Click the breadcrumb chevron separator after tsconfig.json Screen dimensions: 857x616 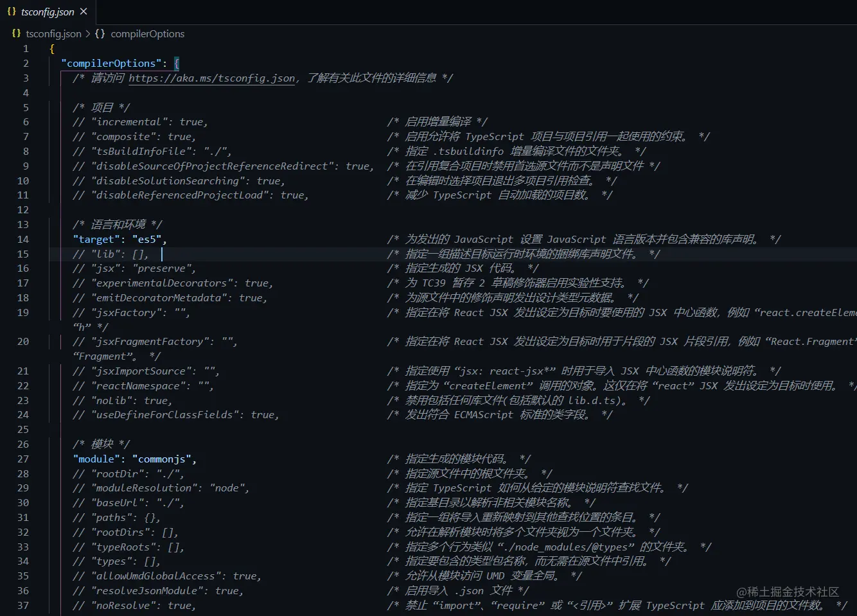pyautogui.click(x=88, y=33)
